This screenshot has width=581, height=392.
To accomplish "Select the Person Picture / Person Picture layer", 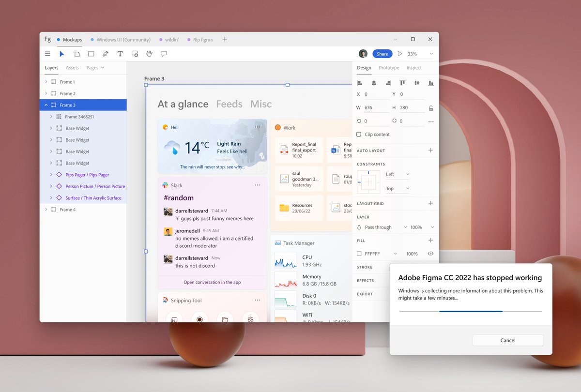I will [x=83, y=186].
